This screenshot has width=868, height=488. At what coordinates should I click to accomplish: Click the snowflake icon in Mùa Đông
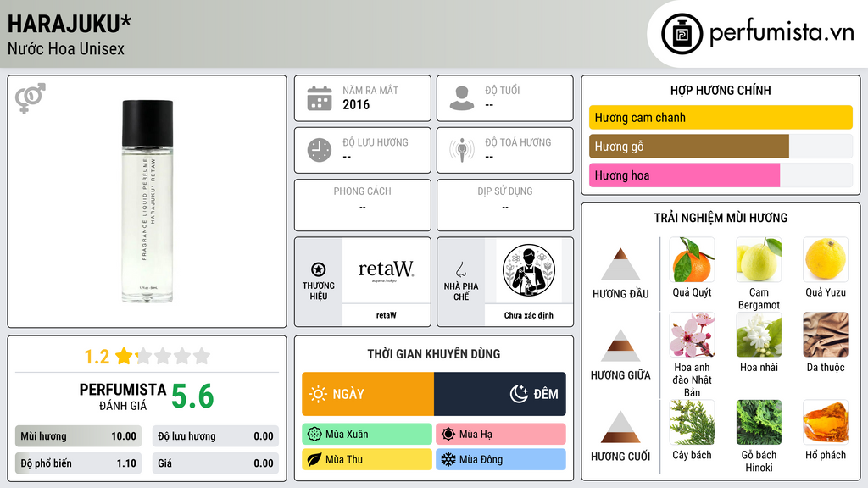coord(448,459)
